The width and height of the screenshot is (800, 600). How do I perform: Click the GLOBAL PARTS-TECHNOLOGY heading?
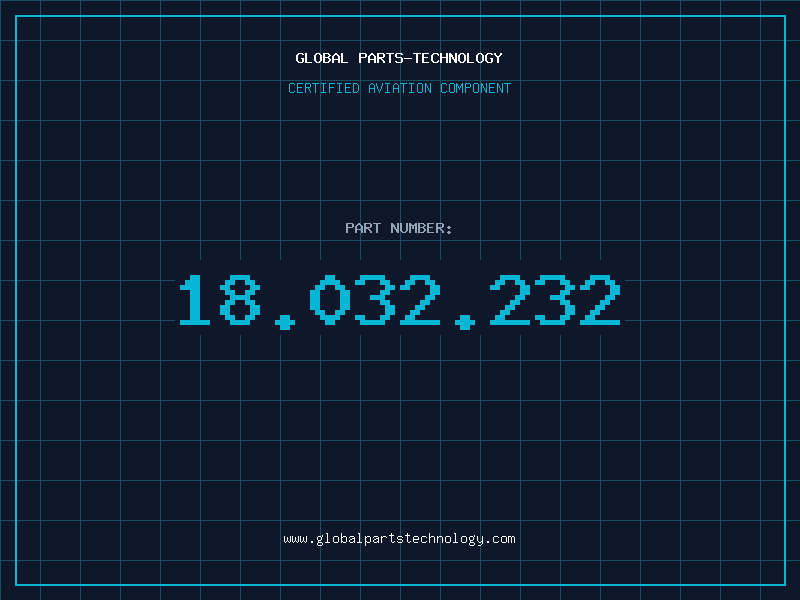(x=399, y=58)
